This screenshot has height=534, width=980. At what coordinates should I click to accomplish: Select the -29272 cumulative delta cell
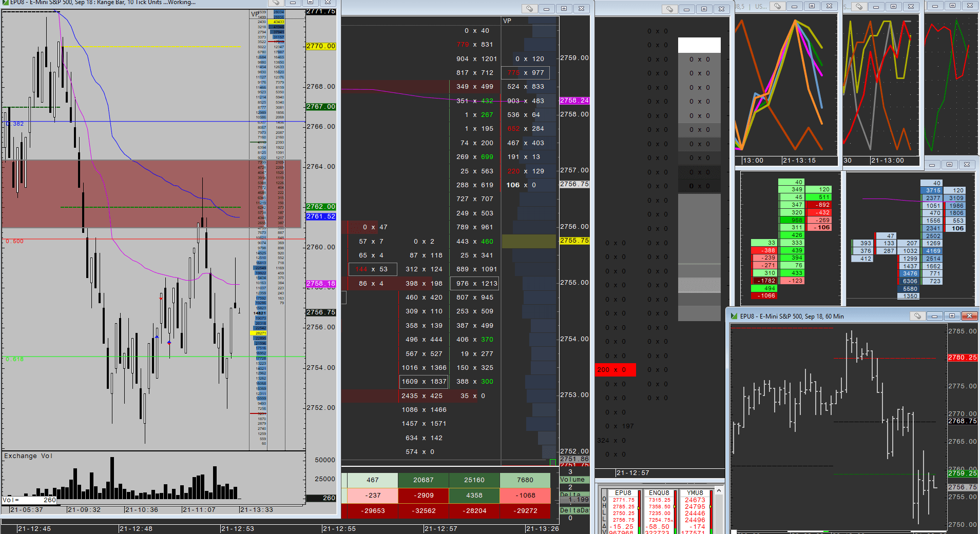pyautogui.click(x=525, y=511)
